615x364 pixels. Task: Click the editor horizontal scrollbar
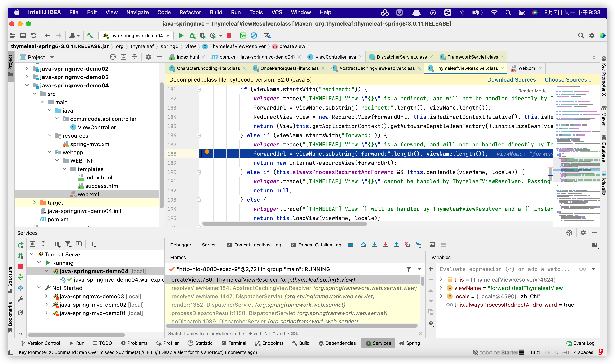click(284, 224)
